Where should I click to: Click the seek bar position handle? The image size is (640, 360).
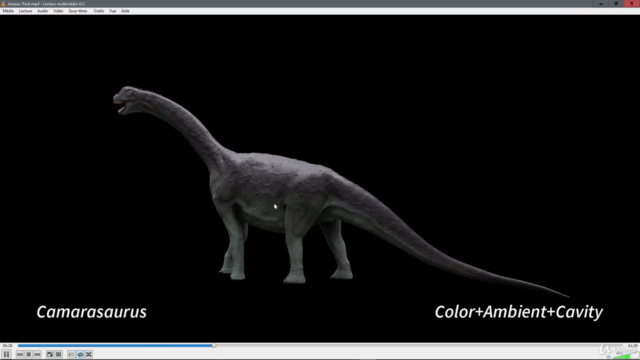(x=214, y=346)
